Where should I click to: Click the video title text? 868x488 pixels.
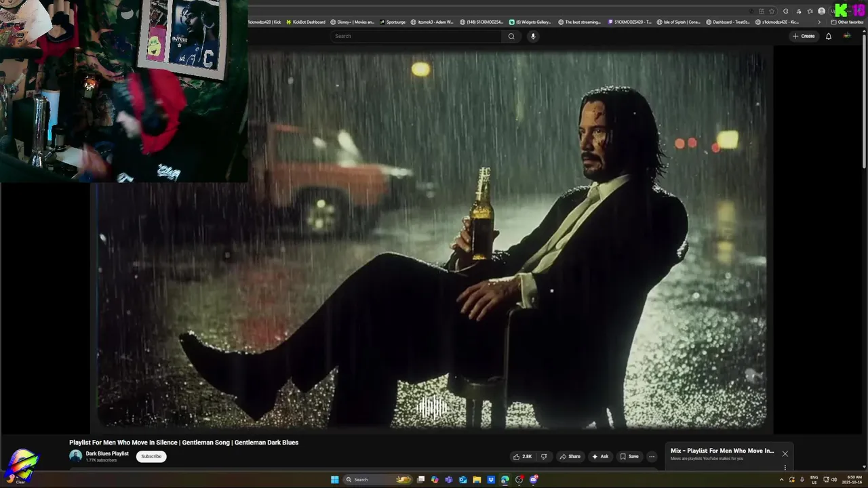(x=184, y=443)
